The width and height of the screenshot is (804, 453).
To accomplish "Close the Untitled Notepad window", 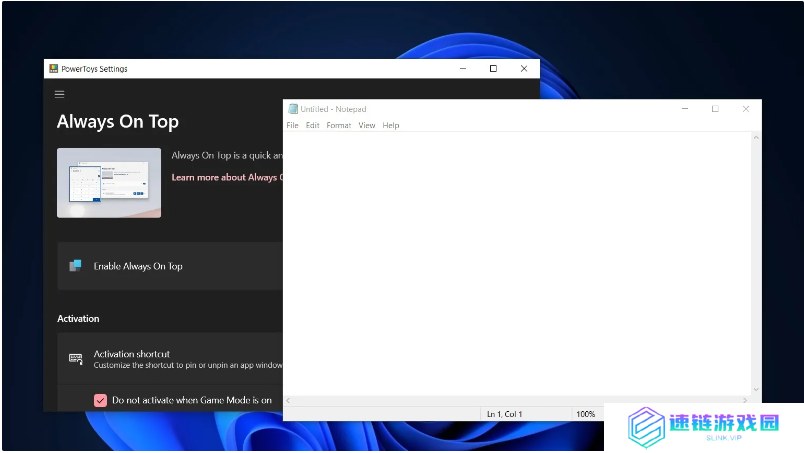I will (746, 109).
